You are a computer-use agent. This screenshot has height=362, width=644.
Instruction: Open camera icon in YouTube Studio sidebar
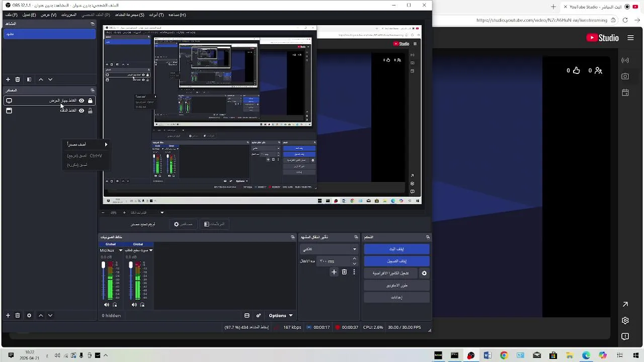(625, 76)
